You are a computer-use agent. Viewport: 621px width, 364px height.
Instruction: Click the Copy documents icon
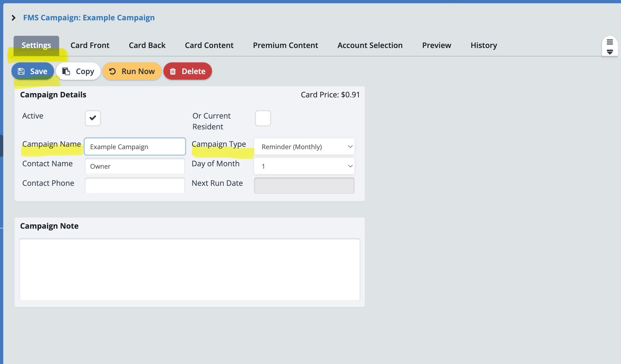(66, 71)
